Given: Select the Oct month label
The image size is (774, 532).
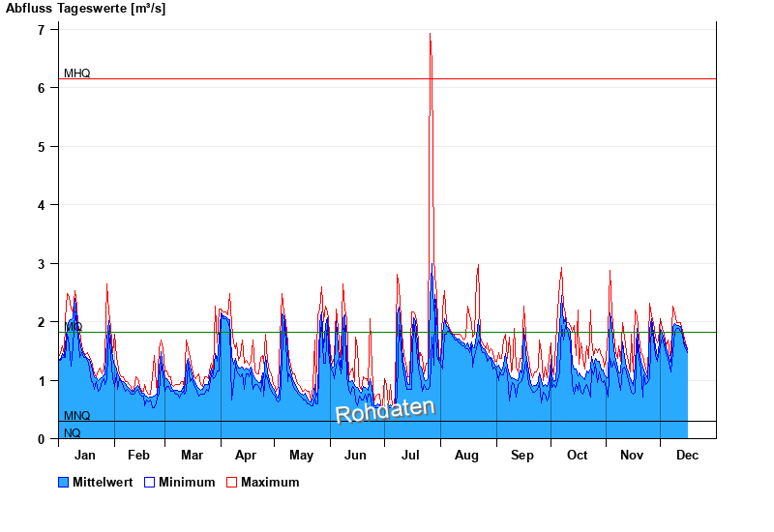Looking at the screenshot, I should click(x=577, y=455).
